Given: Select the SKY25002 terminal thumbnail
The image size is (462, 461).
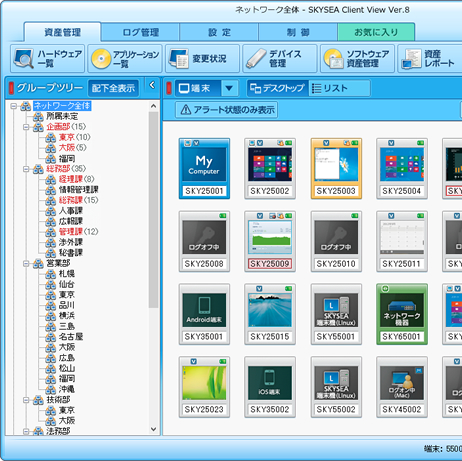Looking at the screenshot, I should click(270, 169).
